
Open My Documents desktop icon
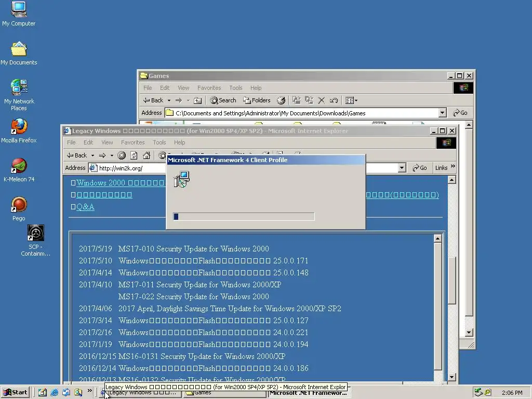(x=19, y=54)
